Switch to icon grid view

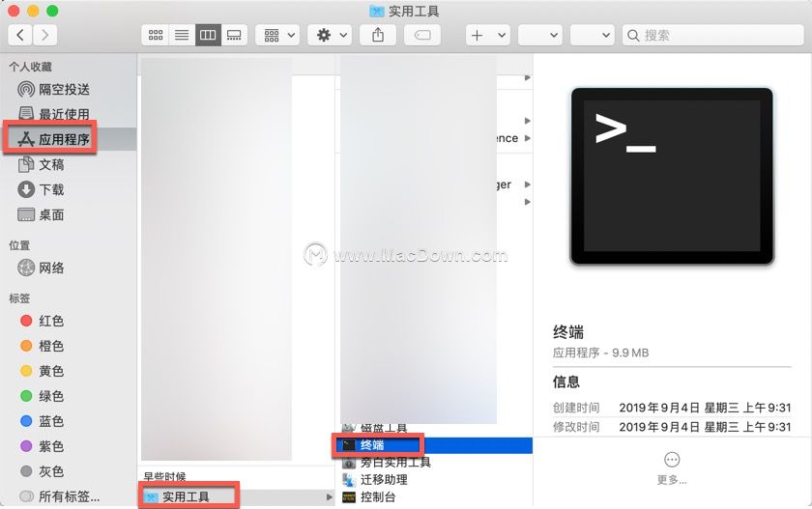[x=156, y=35]
